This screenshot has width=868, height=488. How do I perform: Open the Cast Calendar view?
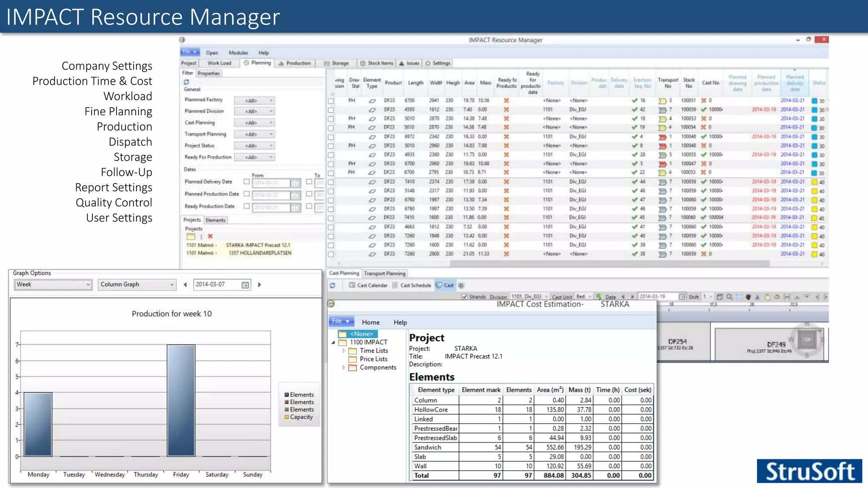click(368, 286)
